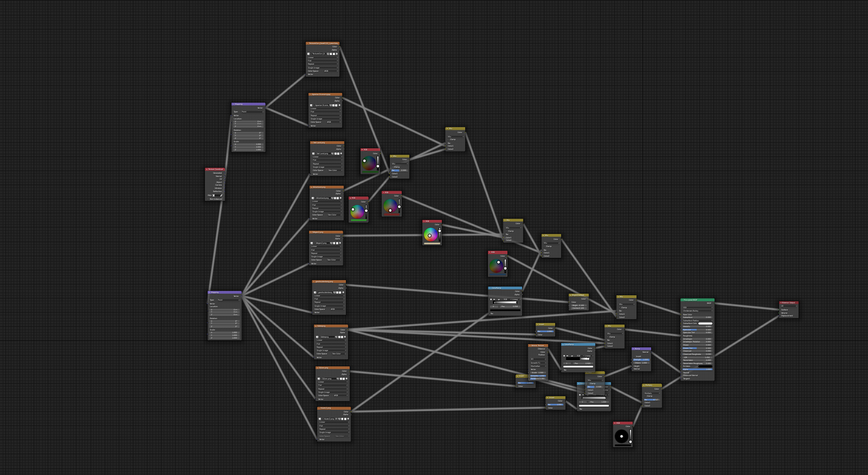Collapse the Material Output node
868x475 pixels.
click(x=781, y=303)
